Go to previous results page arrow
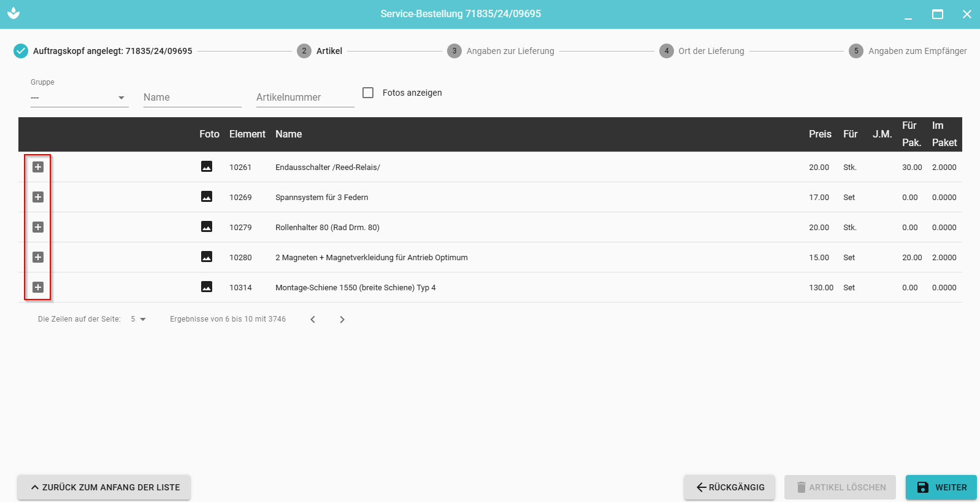 (313, 319)
